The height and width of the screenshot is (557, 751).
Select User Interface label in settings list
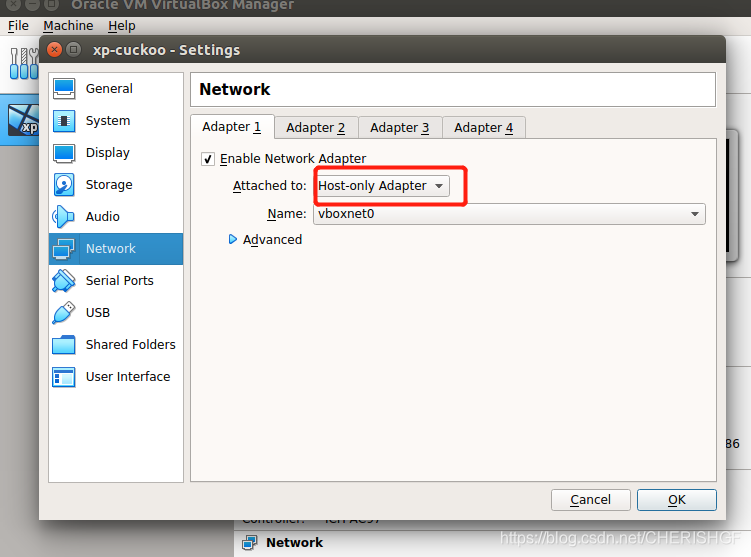[x=128, y=377]
